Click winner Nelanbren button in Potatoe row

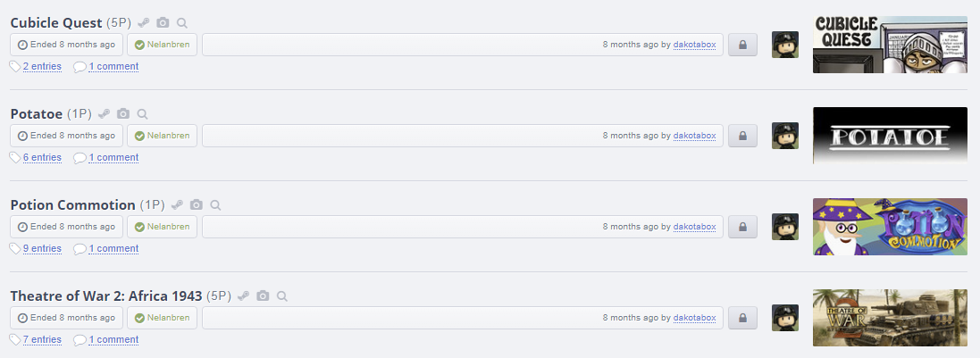[162, 136]
